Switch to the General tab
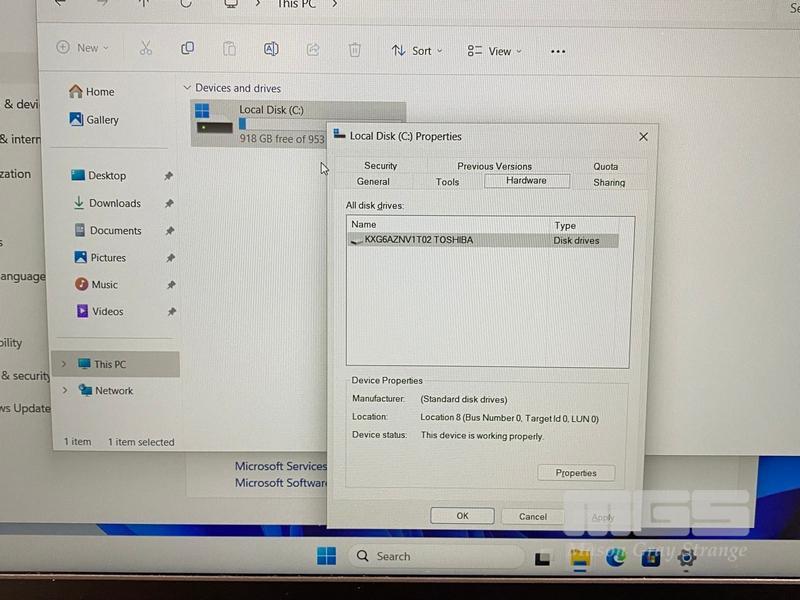Image resolution: width=800 pixels, height=600 pixels. click(x=373, y=182)
